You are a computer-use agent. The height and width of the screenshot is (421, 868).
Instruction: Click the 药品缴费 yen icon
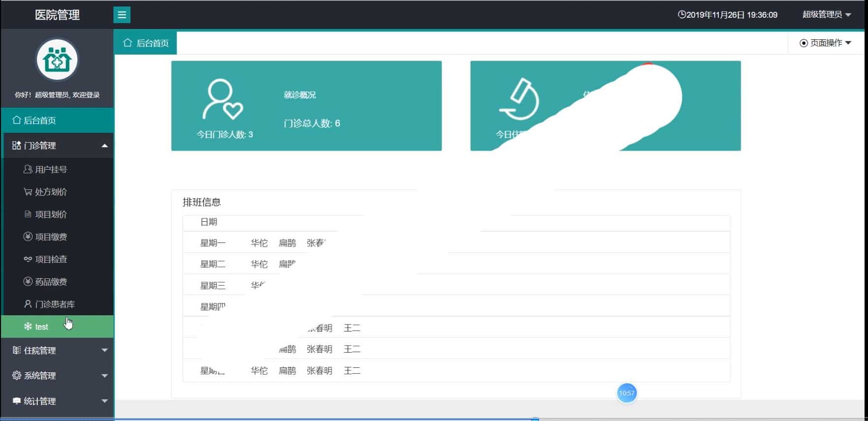pyautogui.click(x=28, y=282)
